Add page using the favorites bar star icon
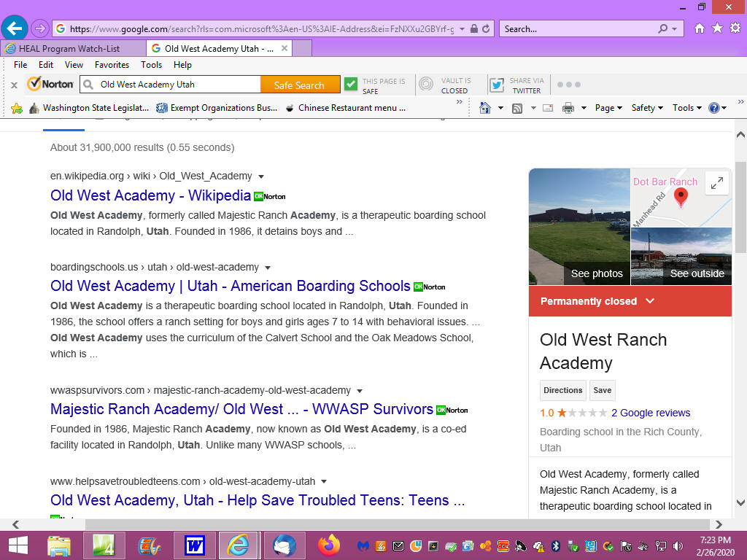This screenshot has width=747, height=560. pyautogui.click(x=17, y=109)
